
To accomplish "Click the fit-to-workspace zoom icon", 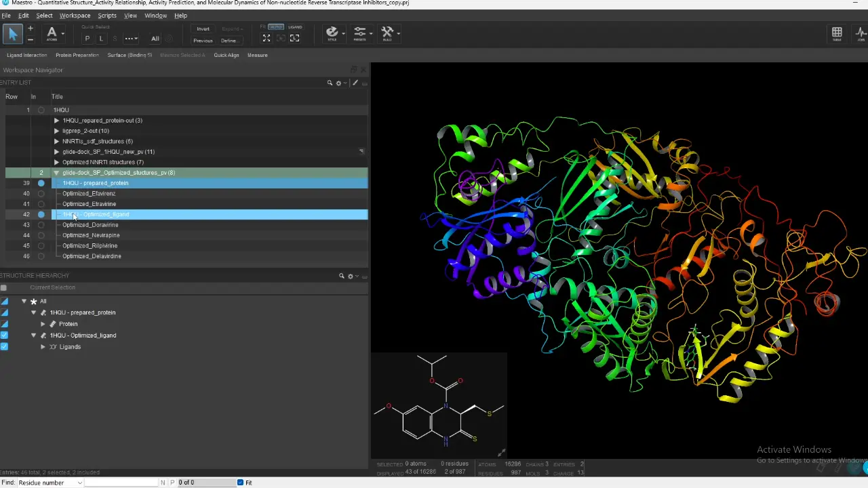I will click(x=266, y=39).
